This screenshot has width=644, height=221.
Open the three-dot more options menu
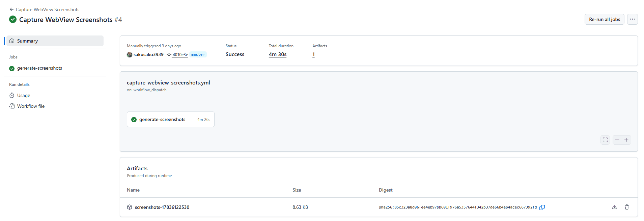point(632,19)
